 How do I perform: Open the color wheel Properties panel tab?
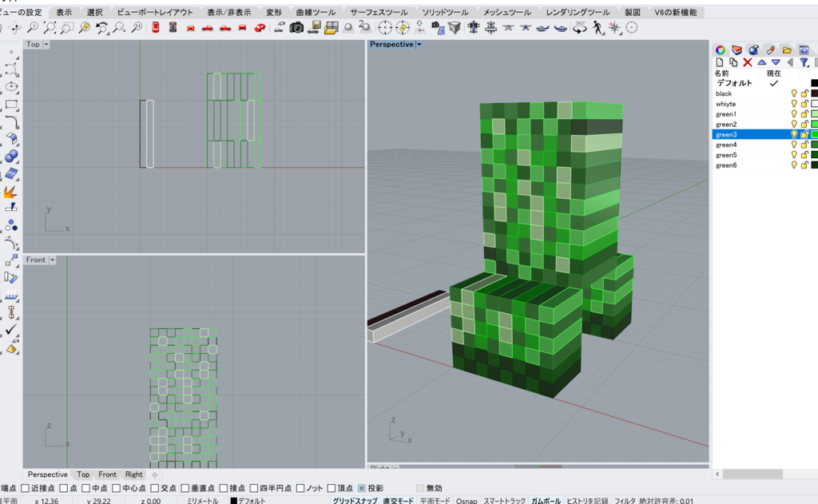coord(720,50)
